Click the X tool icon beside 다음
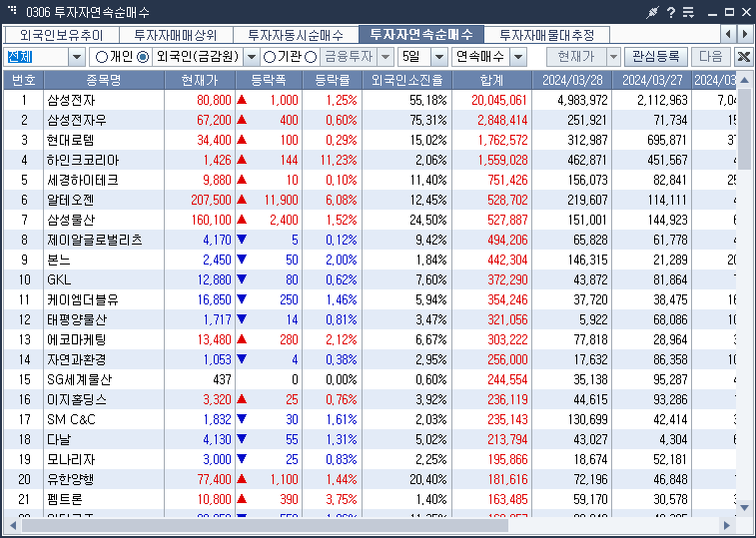This screenshot has height=538, width=756. 744,57
